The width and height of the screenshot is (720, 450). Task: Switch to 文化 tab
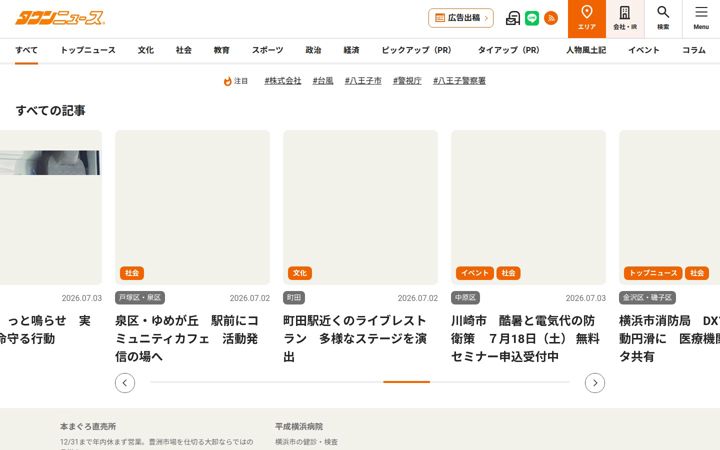[146, 50]
